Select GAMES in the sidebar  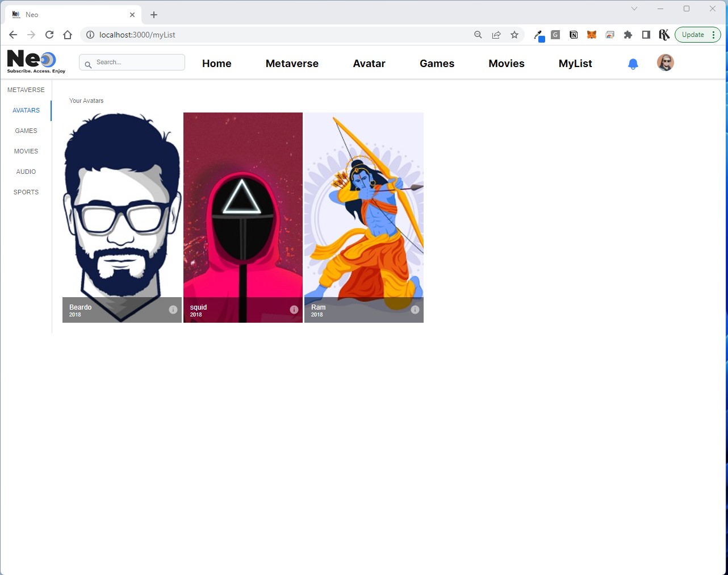click(26, 131)
